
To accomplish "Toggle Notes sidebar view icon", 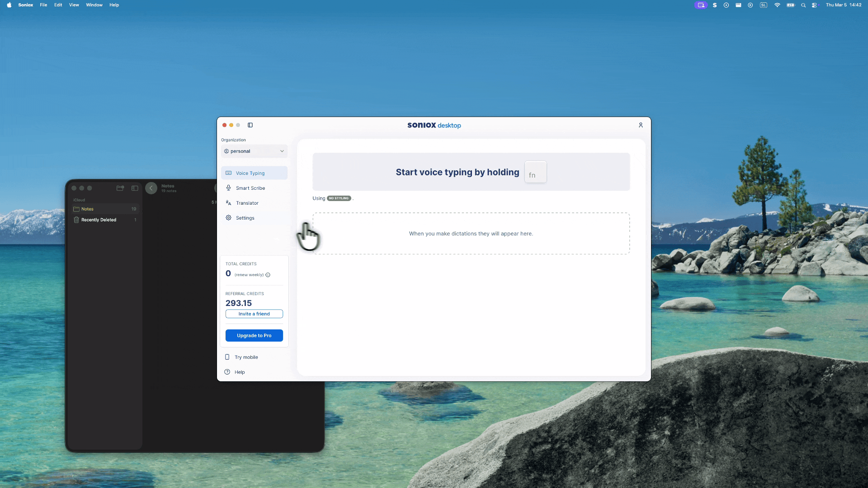I will coord(135,188).
